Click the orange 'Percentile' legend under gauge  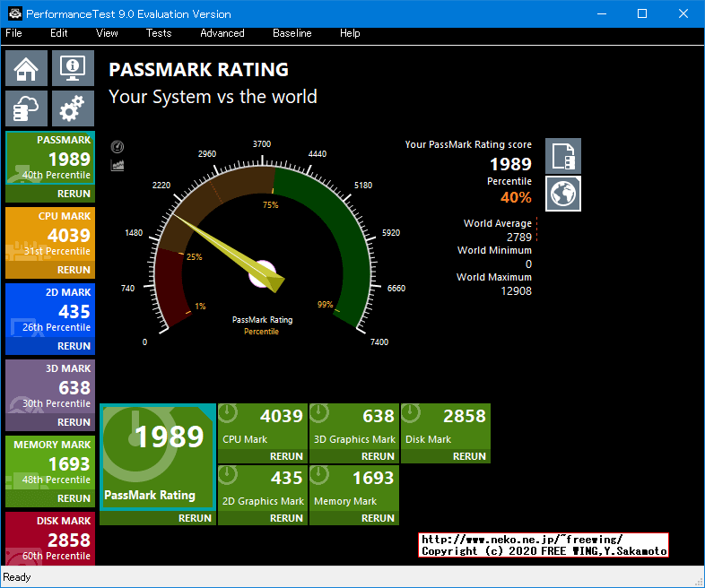point(261,332)
